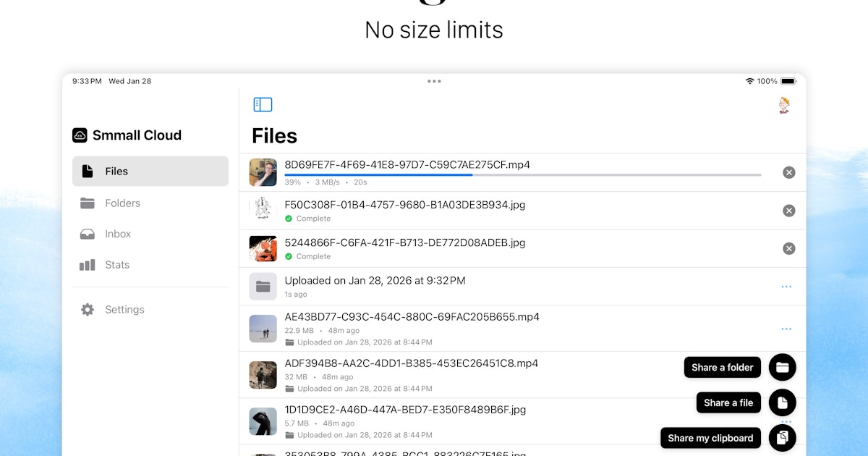
Task: Open Settings in the sidebar
Action: click(150, 310)
